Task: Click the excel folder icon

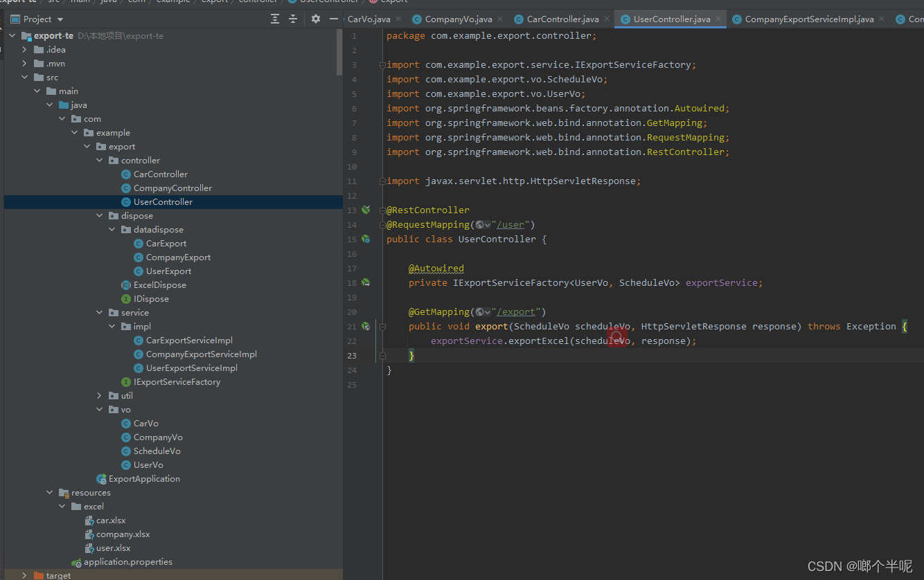Action: pos(76,507)
